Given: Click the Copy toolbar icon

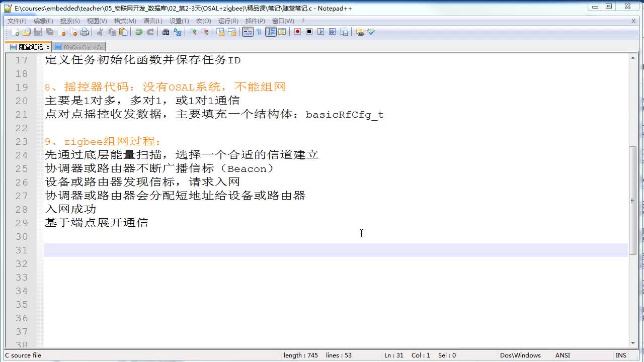Looking at the screenshot, I should tap(111, 32).
